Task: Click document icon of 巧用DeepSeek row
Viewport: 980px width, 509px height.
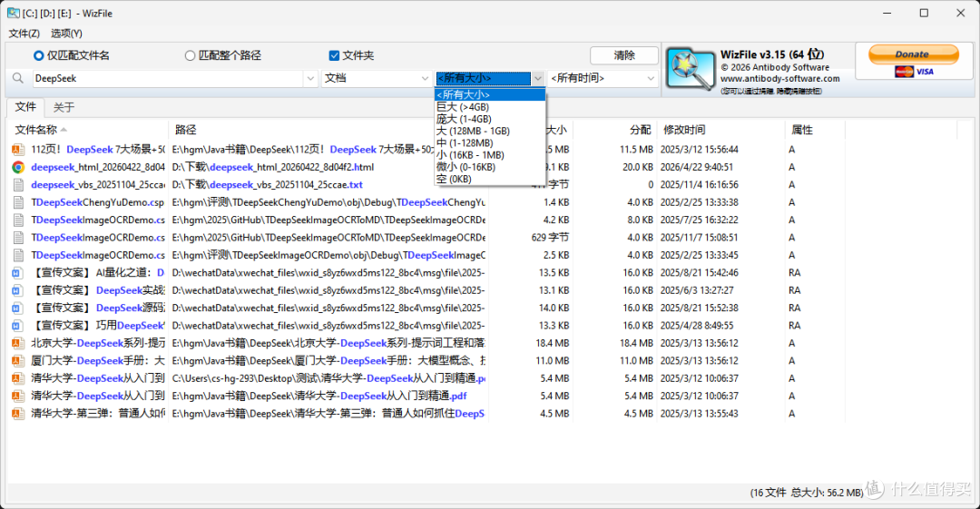Action: coord(18,325)
